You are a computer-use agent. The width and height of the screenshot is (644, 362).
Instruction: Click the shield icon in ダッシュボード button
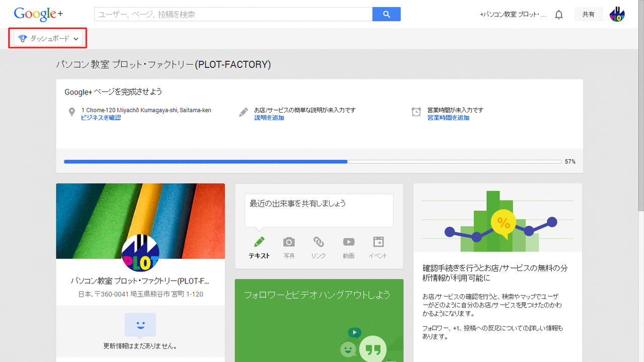click(22, 39)
